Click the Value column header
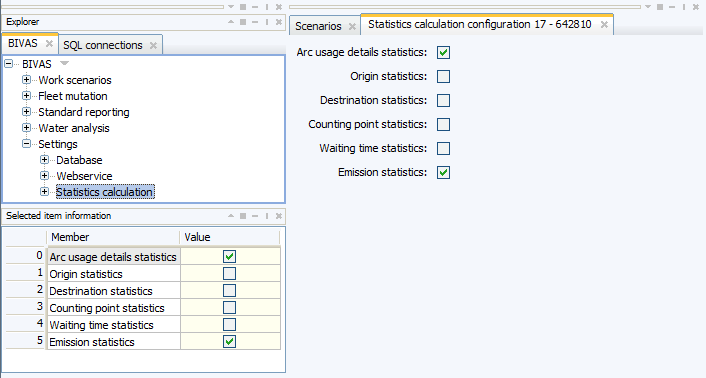Viewport: 706px width, 378px height. click(230, 237)
